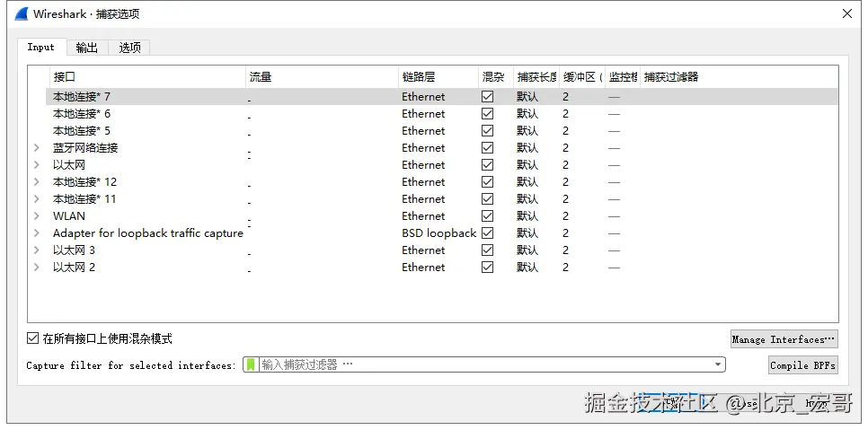
Task: Expand the 以太网 interface details
Action: 37,165
